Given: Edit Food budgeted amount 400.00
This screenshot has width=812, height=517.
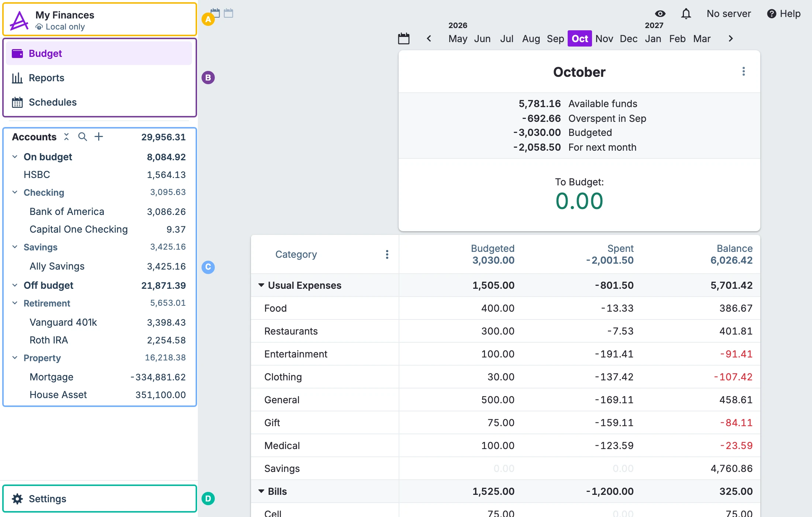Looking at the screenshot, I should point(498,308).
